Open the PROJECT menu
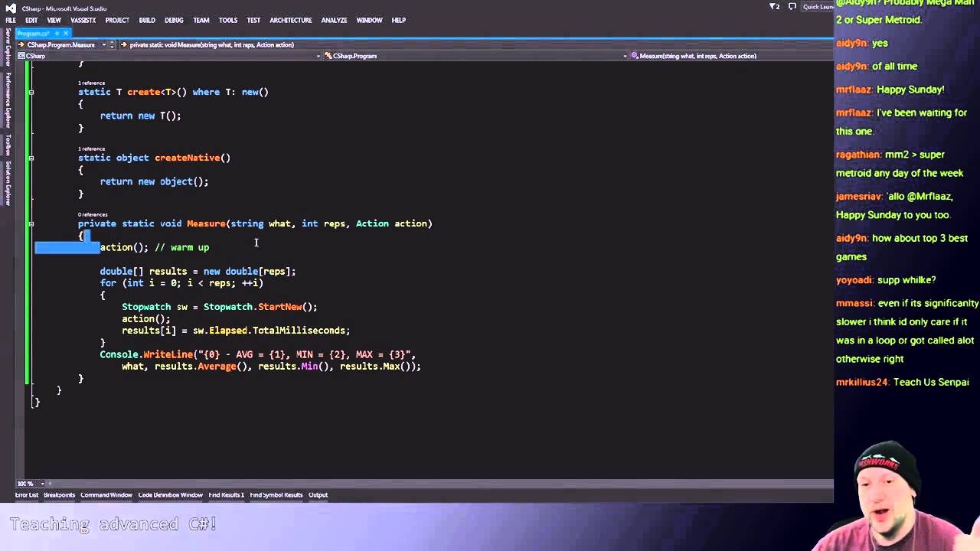This screenshot has height=551, width=980. [117, 20]
